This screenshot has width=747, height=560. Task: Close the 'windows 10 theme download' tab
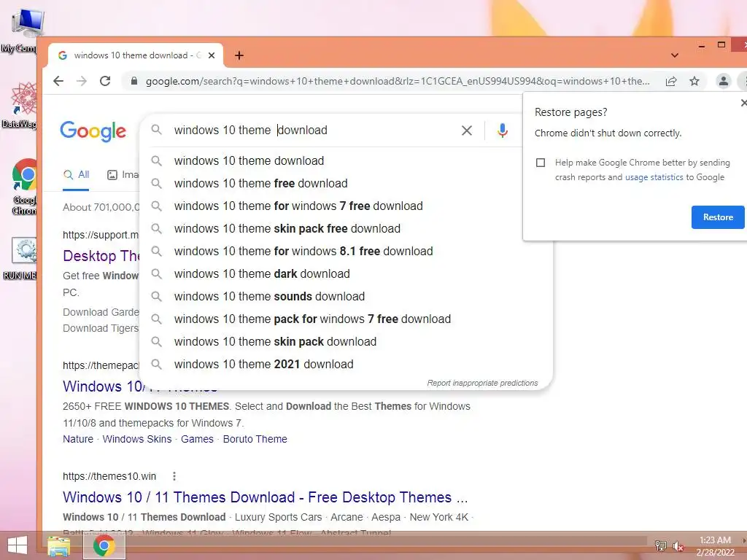[x=212, y=55]
